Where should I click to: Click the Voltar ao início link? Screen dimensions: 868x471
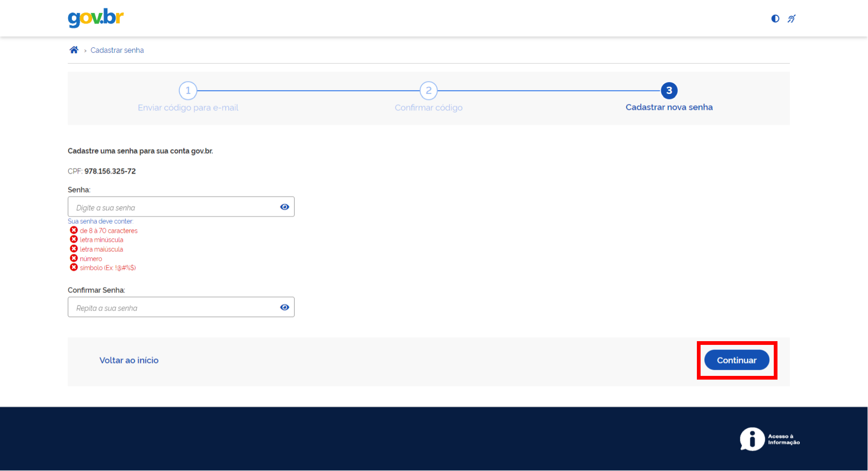(x=129, y=360)
